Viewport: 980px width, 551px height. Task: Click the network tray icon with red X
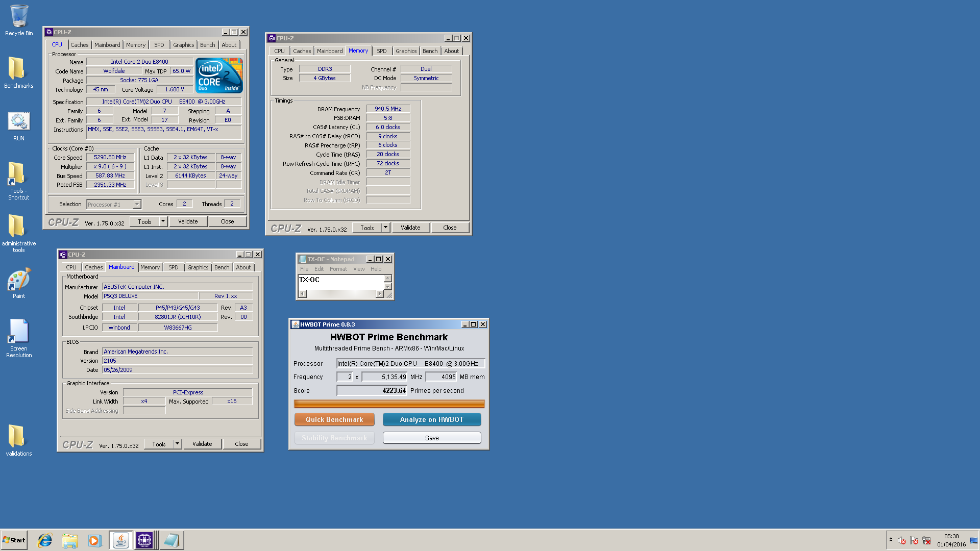[x=927, y=540]
